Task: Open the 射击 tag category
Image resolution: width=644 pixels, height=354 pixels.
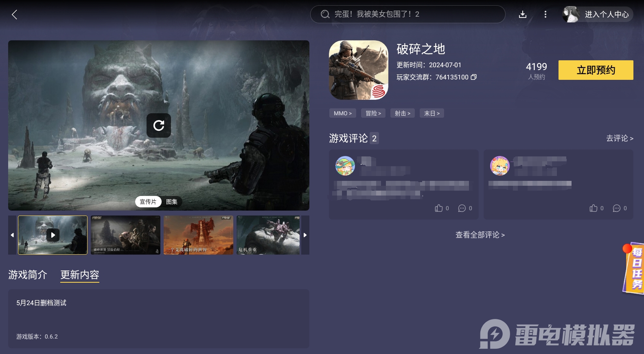Action: click(x=403, y=113)
